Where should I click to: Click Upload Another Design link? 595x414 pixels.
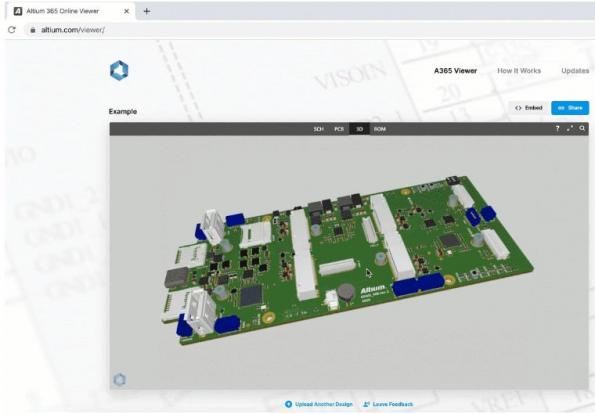click(319, 404)
